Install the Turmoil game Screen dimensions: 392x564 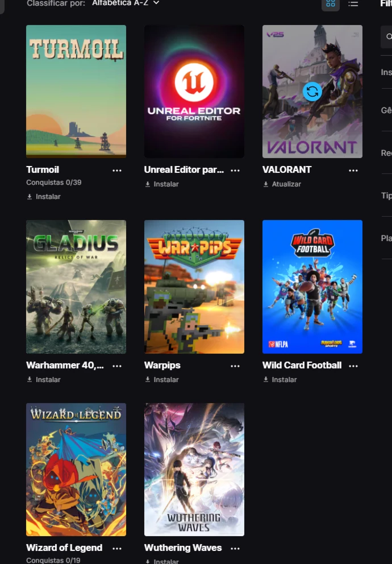pos(44,197)
